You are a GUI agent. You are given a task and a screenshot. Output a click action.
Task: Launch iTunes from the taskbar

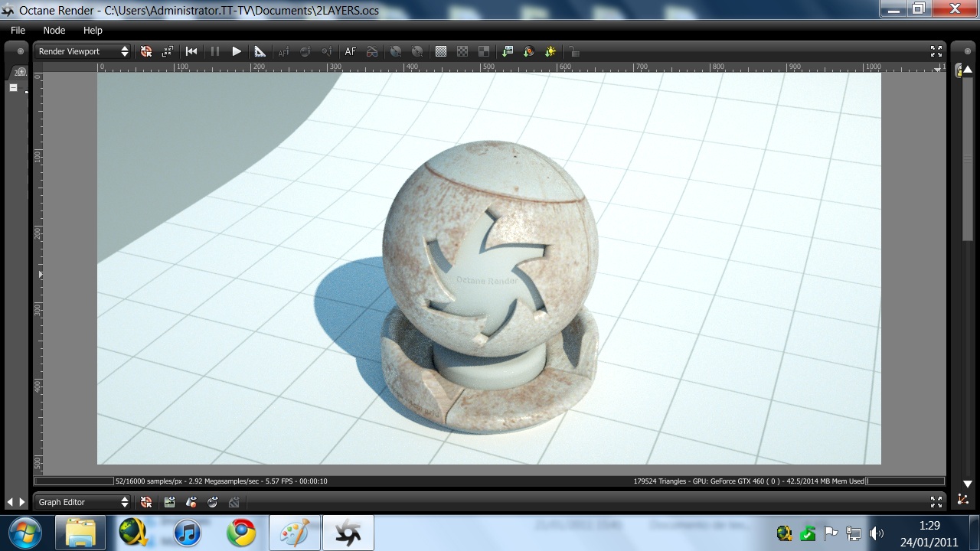click(187, 533)
